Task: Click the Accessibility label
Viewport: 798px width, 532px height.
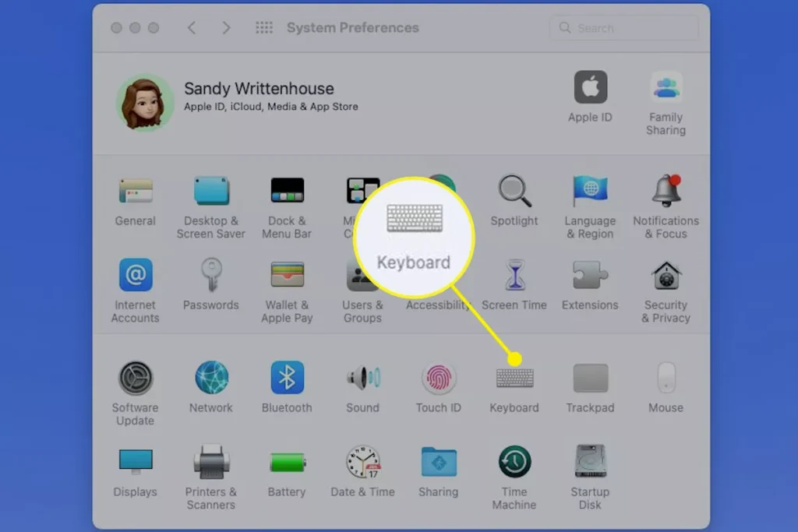Action: pyautogui.click(x=438, y=305)
